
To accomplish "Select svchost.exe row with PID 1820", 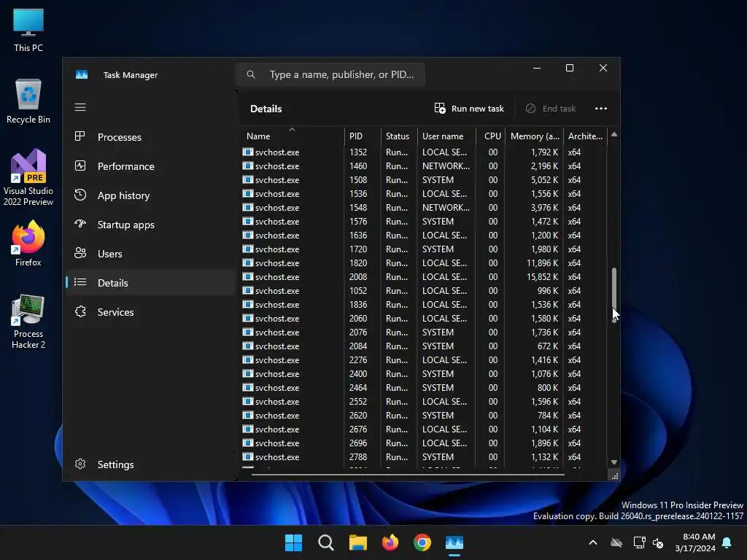I will point(423,262).
